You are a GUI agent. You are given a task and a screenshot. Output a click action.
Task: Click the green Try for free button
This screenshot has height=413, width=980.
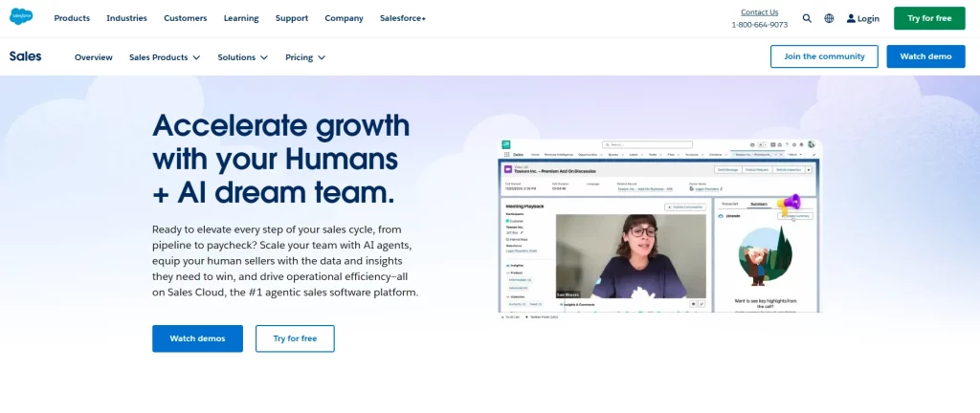(x=929, y=18)
